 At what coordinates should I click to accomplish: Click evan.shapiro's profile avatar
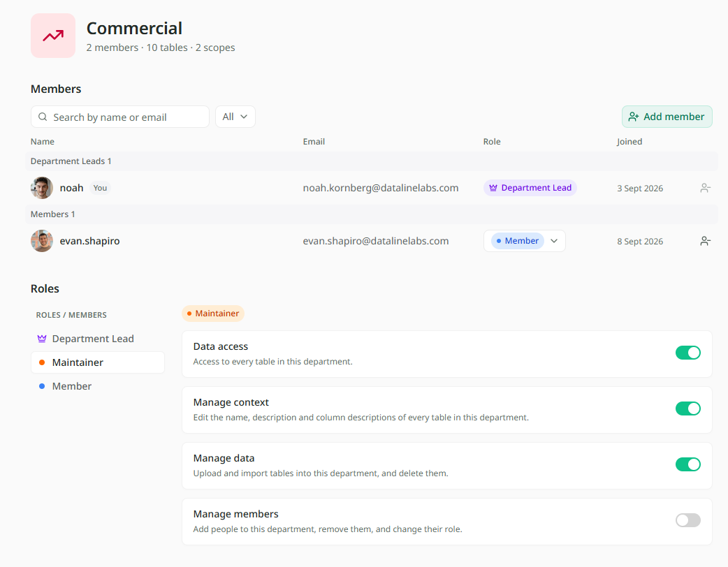42,241
